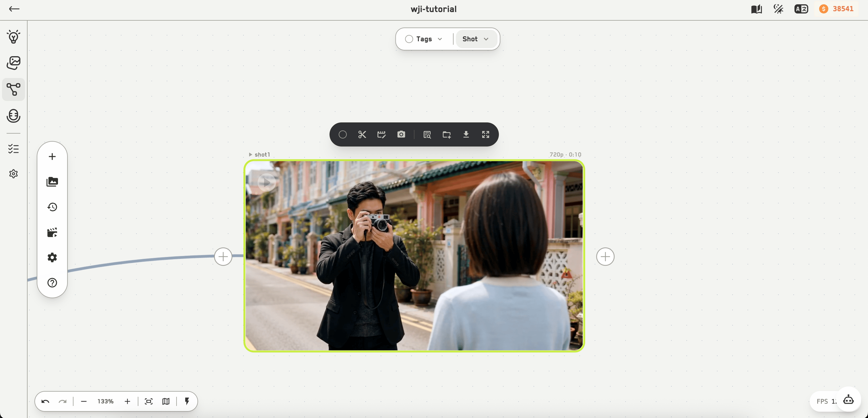This screenshot has height=418, width=868.
Task: Open the character face sidebar icon
Action: [13, 116]
